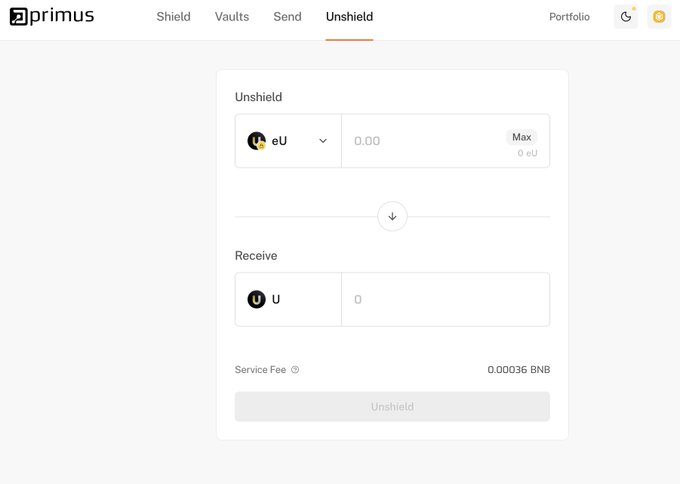Open the Send tab
This screenshot has width=680, height=484.
[287, 16]
